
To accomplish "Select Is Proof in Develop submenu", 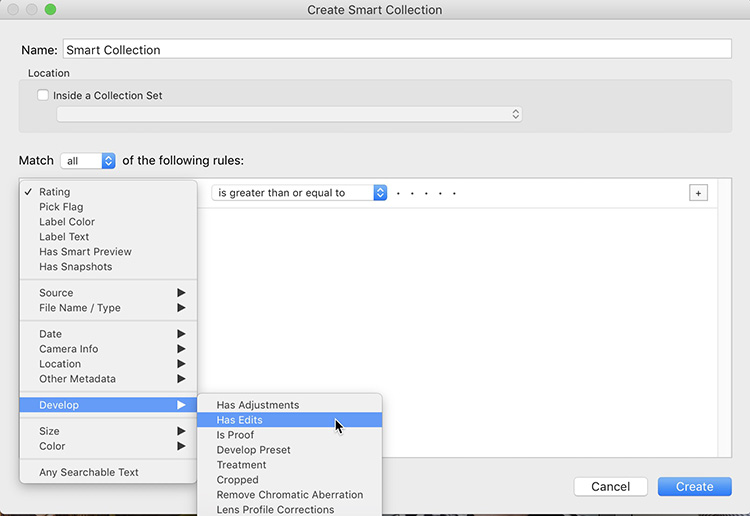I will tap(235, 435).
